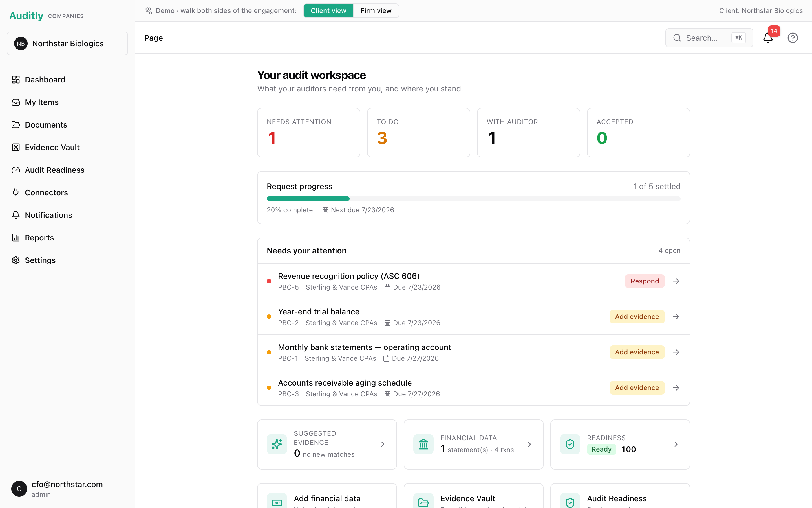Click Respond on Revenue recognition policy
The height and width of the screenshot is (508, 812).
click(645, 281)
